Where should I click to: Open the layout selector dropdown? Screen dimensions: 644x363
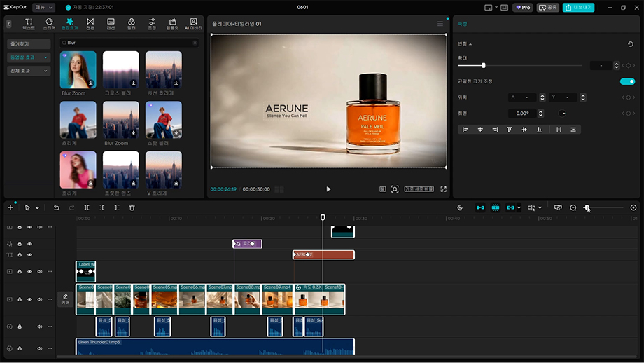(x=491, y=8)
